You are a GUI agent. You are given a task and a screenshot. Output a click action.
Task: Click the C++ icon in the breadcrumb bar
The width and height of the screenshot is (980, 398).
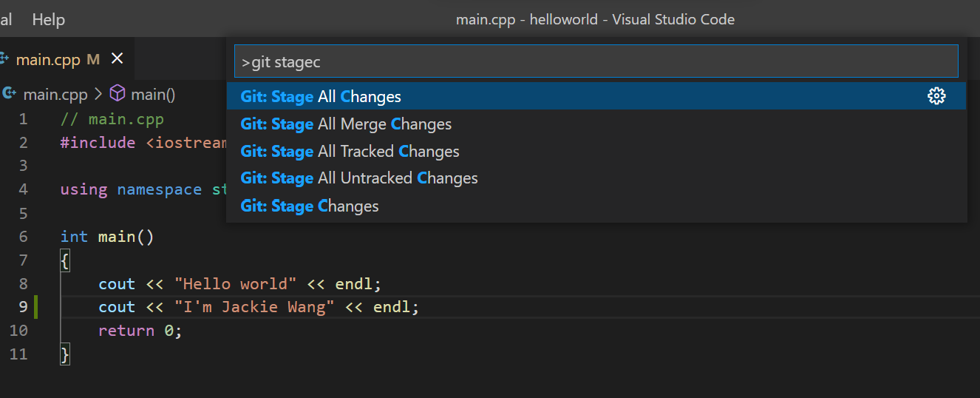pyautogui.click(x=10, y=94)
